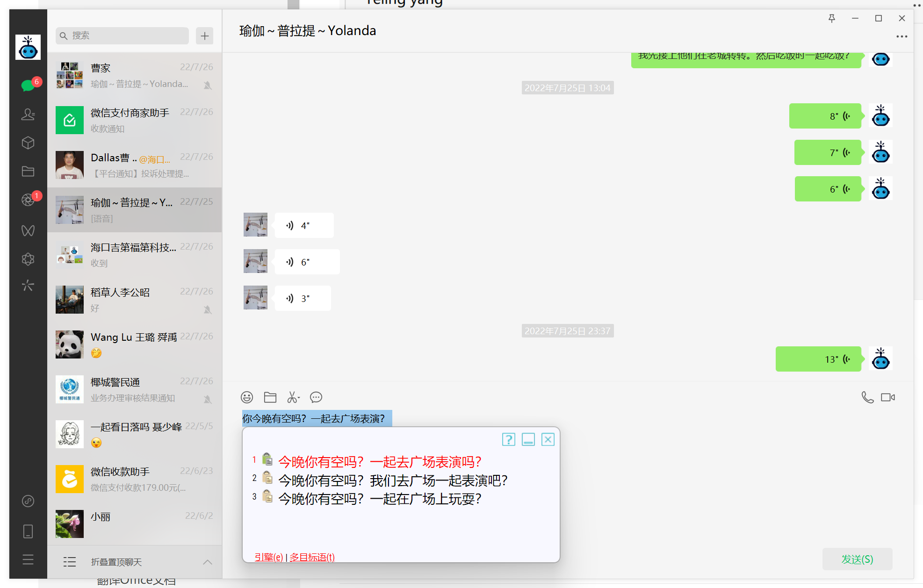
Task: Start a voice call
Action: pyautogui.click(x=867, y=397)
